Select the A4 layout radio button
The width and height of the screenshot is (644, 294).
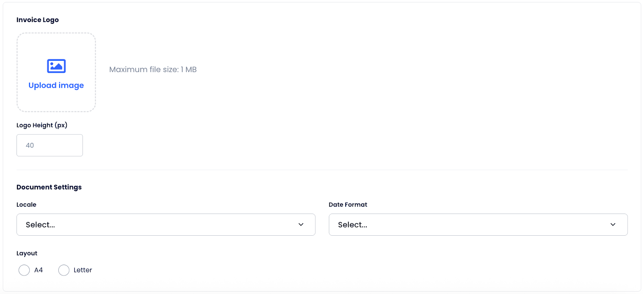coord(24,270)
